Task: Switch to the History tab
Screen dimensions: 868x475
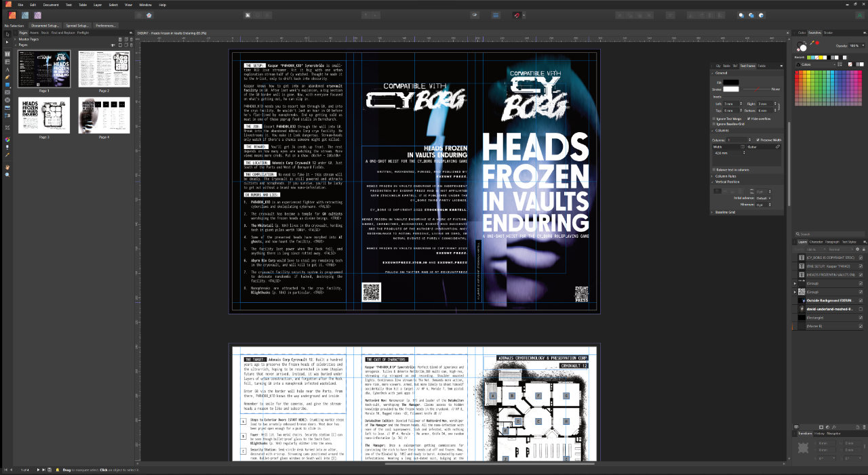Action: 819,434
